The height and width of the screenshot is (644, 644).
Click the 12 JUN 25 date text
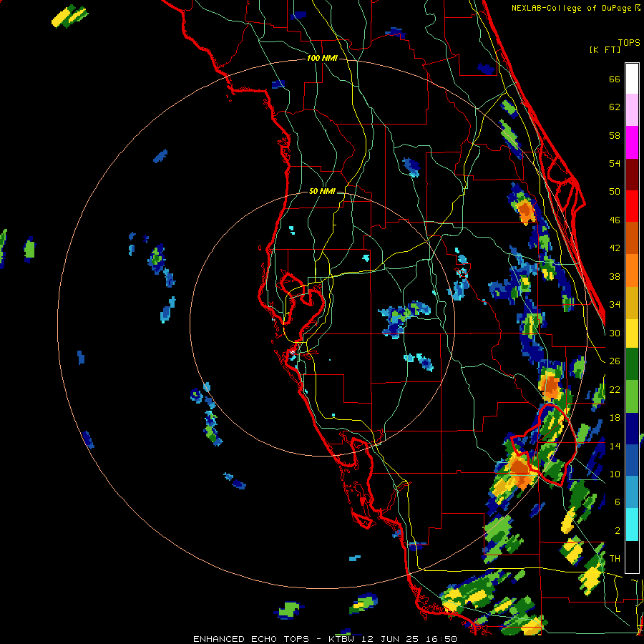(x=389, y=639)
